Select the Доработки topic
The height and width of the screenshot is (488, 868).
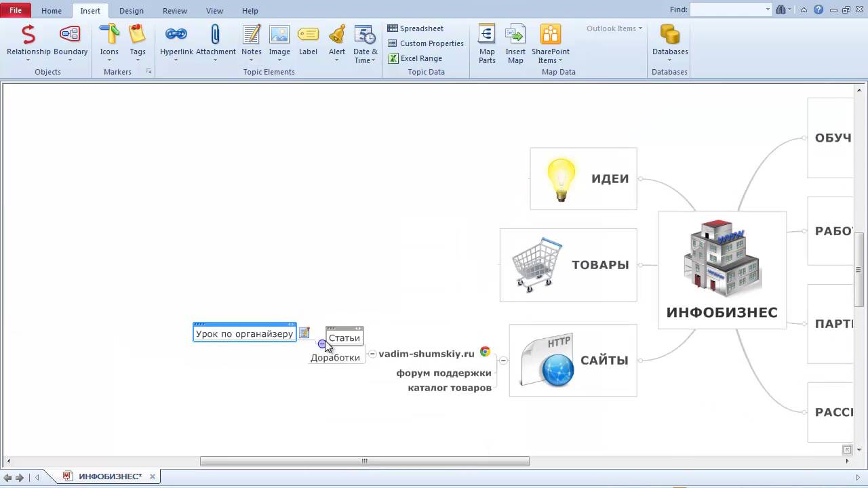point(335,357)
